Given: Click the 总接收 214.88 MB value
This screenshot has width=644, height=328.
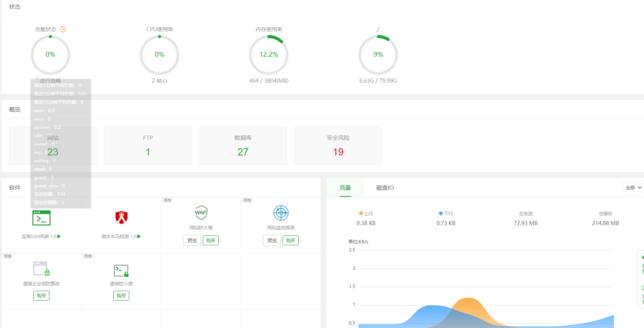Looking at the screenshot, I should pos(606,223).
